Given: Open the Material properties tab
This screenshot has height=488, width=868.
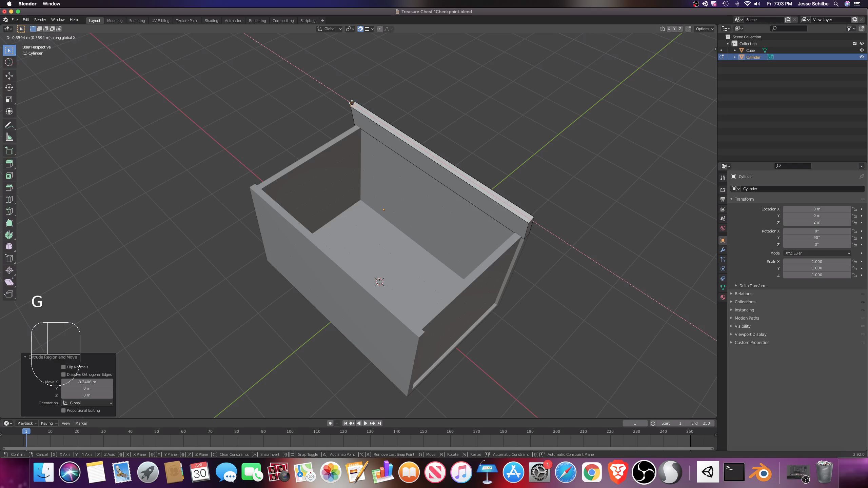Looking at the screenshot, I should [x=723, y=297].
